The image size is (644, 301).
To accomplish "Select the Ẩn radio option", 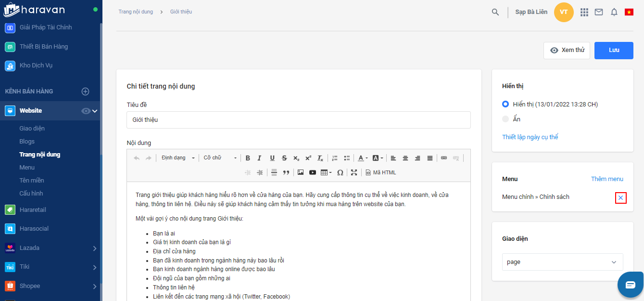I will 505,119.
